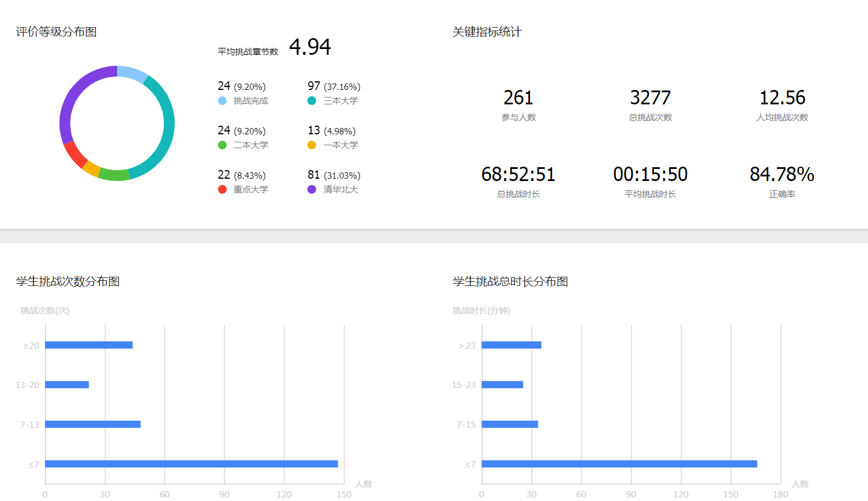Screen dimensions: 868x501
Task: Click the ≤7 bar in 挑战次数 chart
Action: (x=191, y=464)
